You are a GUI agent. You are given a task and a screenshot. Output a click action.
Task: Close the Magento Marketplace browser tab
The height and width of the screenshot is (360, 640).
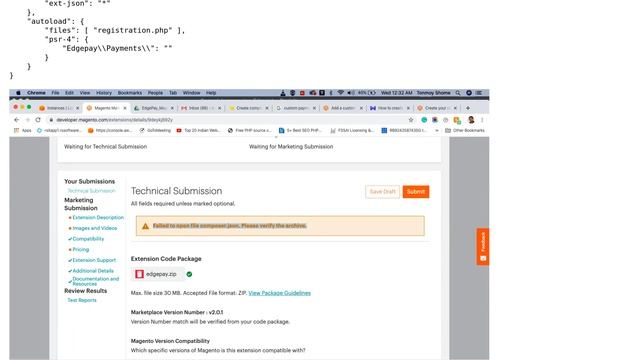125,108
